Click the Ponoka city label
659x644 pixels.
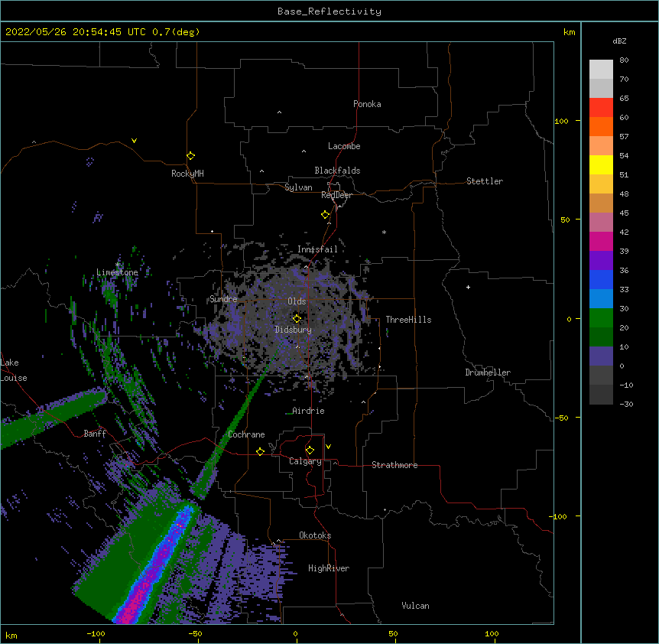tap(367, 104)
